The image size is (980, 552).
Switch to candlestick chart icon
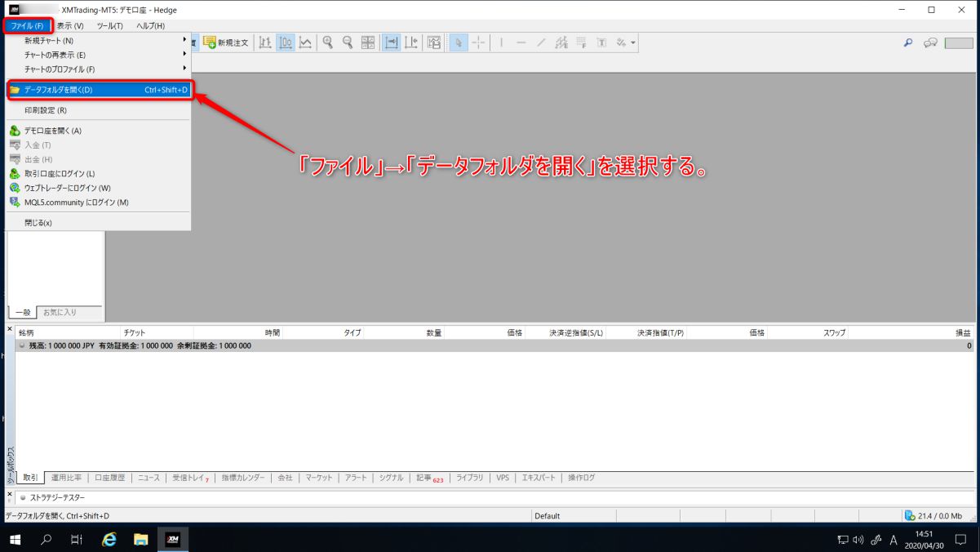point(286,42)
